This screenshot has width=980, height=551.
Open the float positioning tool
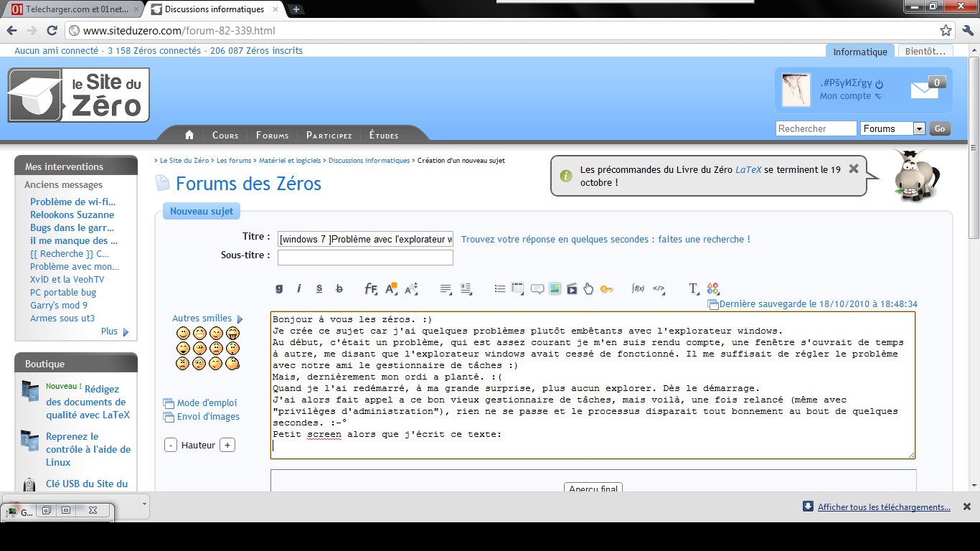[x=466, y=288]
